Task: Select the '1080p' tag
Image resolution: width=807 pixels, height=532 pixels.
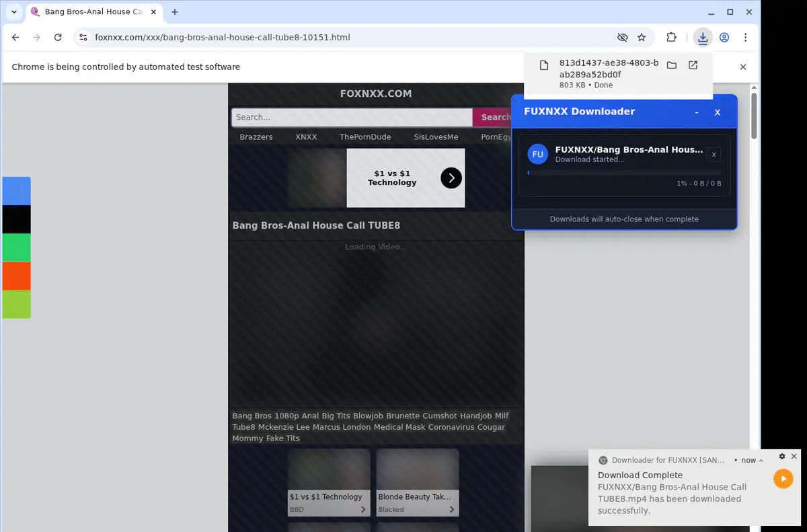Action: coord(286,416)
